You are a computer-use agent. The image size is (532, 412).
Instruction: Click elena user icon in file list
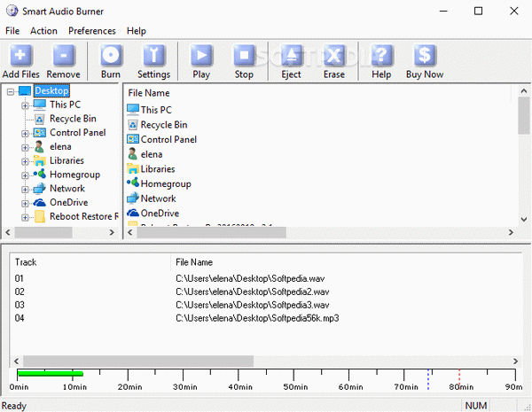pyautogui.click(x=132, y=154)
